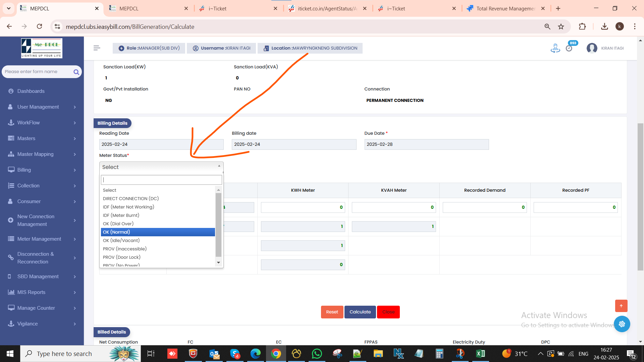Viewport: 644px width, 362px height.
Task: Click the dropdown list scroll down arrow
Action: click(x=218, y=262)
